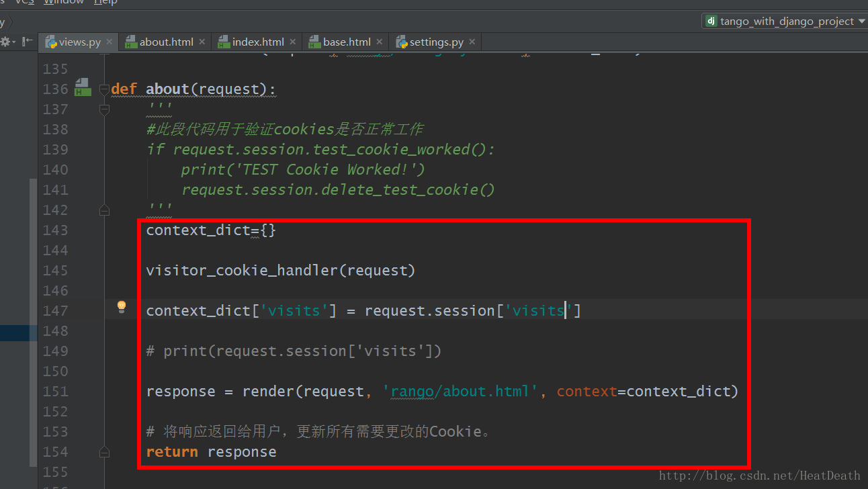The width and height of the screenshot is (868, 489).
Task: Click the fold end marker on line 154
Action: 104,451
